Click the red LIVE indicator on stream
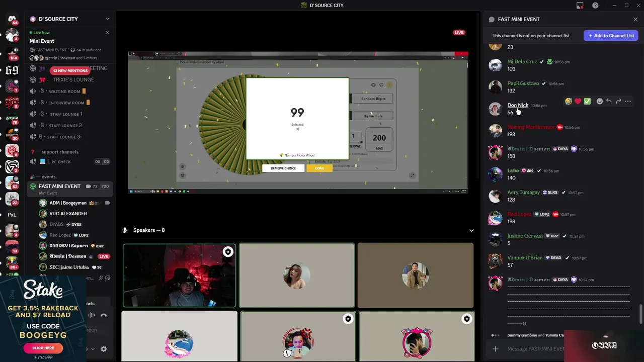 point(459,33)
